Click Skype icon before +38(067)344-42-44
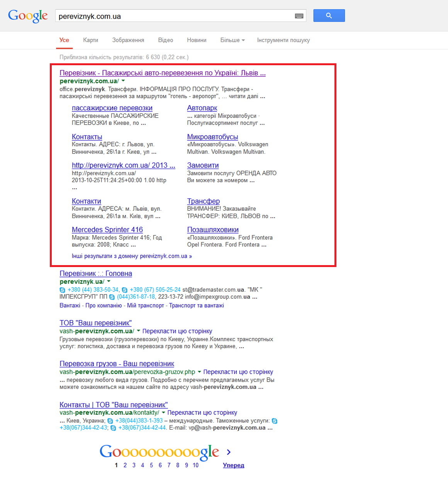Screen dimensions: 448x492 (114, 428)
